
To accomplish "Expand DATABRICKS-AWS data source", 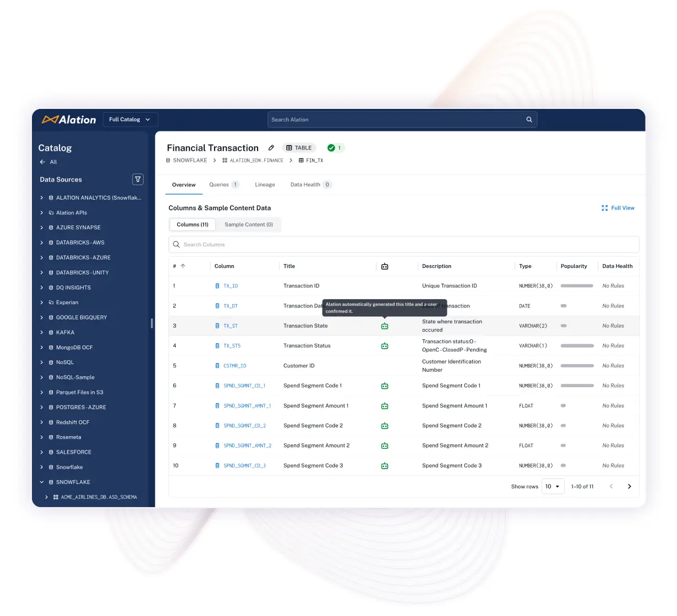I will click(42, 243).
